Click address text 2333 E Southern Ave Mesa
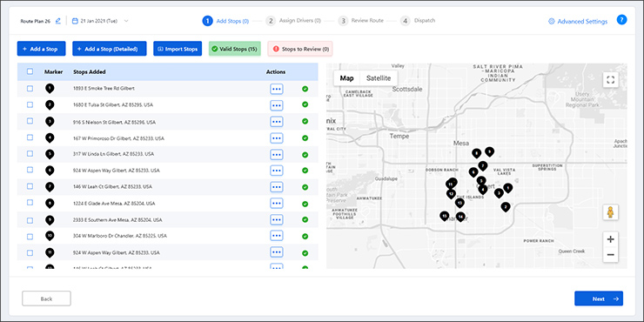 (117, 219)
